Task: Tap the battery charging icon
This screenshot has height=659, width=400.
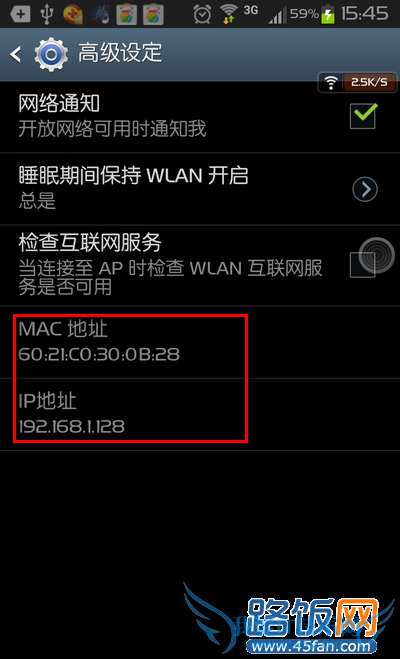Action: [x=328, y=14]
